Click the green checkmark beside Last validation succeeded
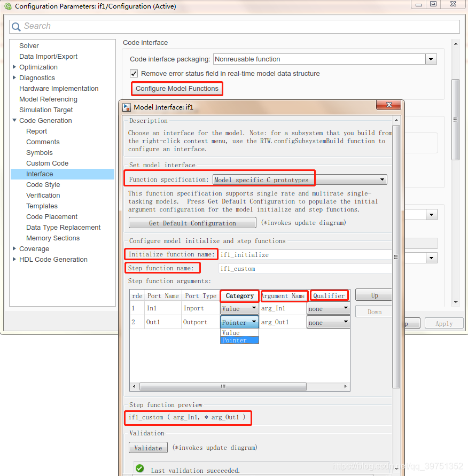468x476 pixels. pyautogui.click(x=138, y=468)
